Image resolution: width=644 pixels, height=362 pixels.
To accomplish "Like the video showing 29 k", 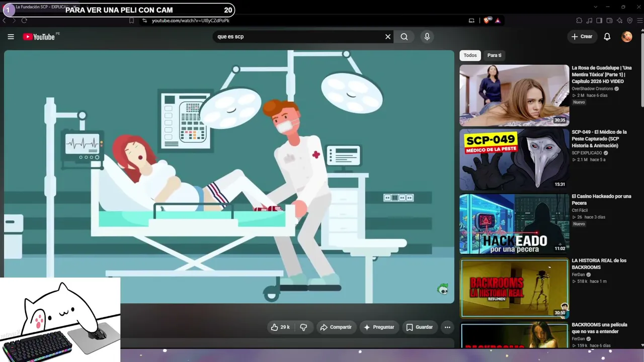I will 280,327.
